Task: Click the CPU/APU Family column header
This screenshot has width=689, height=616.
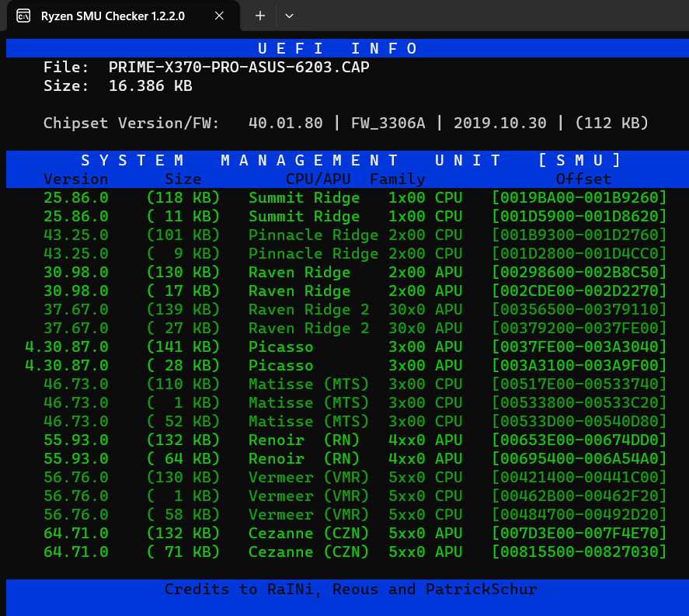Action: click(x=355, y=179)
